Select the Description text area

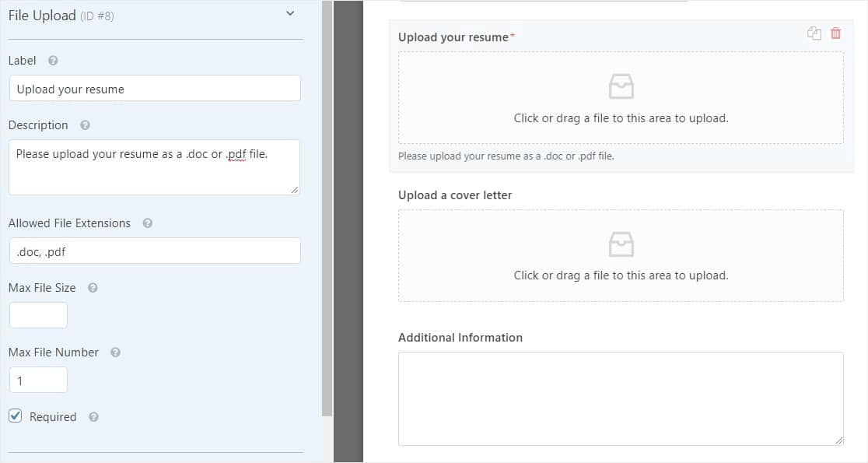(155, 167)
